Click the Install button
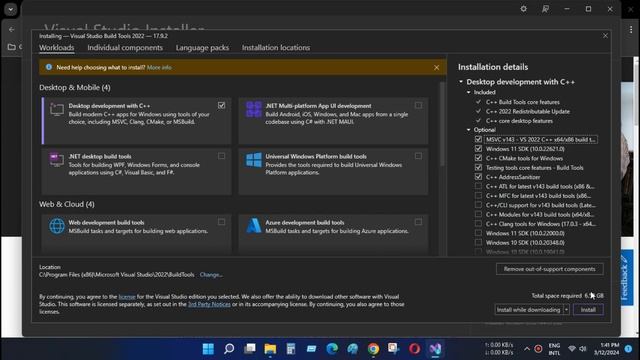The width and height of the screenshot is (640, 360). (588, 310)
